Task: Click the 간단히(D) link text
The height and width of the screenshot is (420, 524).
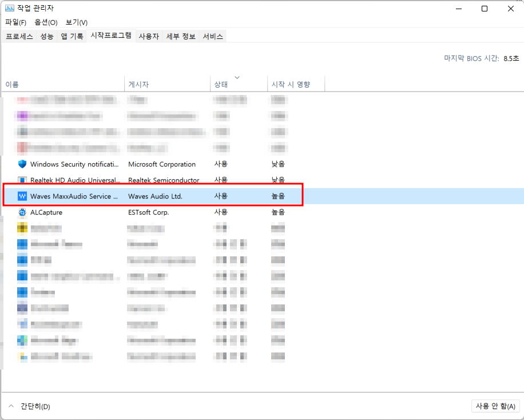Action: click(35, 406)
